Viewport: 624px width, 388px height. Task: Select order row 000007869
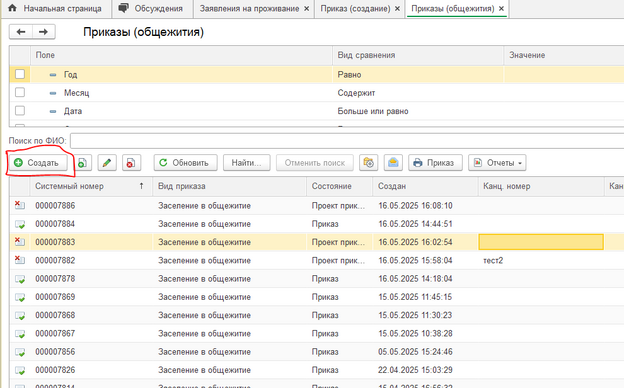(317, 297)
